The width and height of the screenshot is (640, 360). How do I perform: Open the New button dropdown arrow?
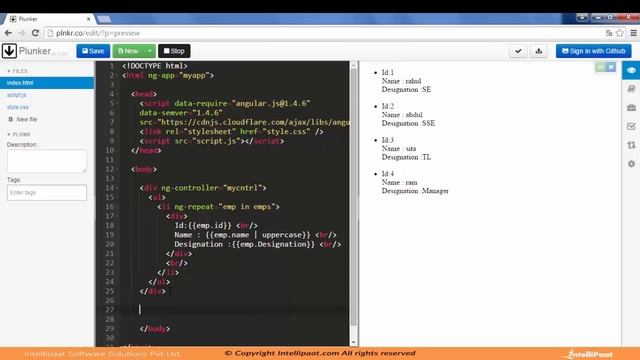(x=150, y=51)
